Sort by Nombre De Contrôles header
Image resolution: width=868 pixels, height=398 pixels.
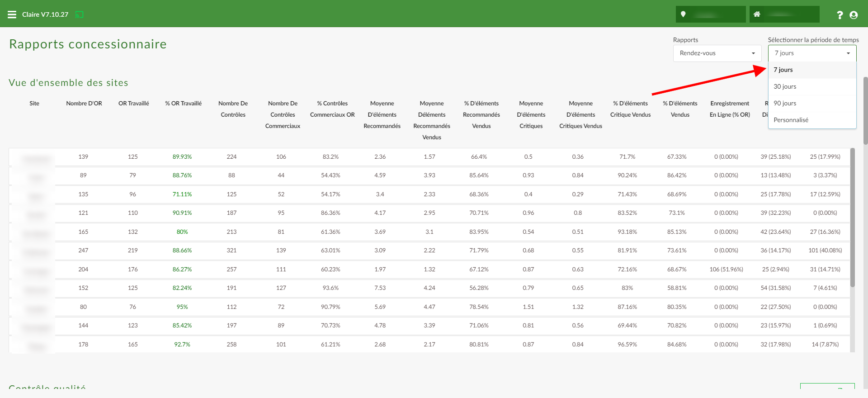233,109
